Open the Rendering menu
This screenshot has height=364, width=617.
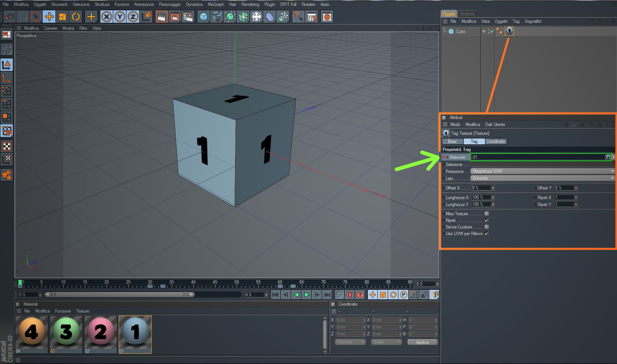250,4
